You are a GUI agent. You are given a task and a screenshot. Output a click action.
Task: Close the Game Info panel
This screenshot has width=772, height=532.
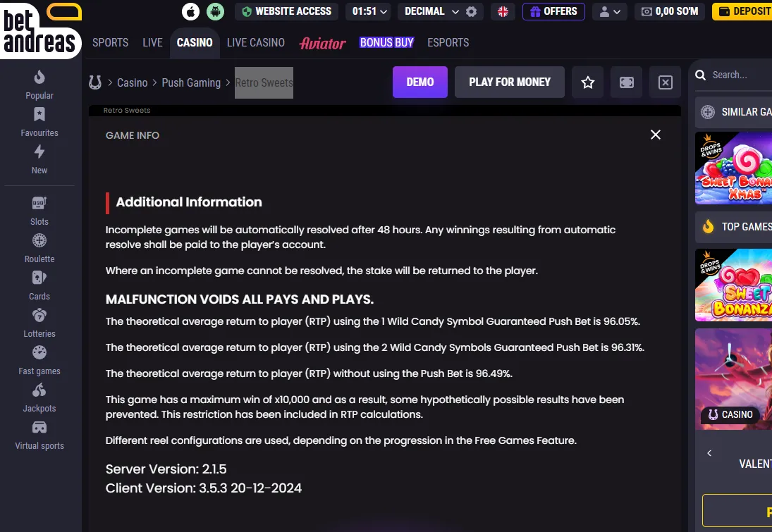pyautogui.click(x=655, y=135)
